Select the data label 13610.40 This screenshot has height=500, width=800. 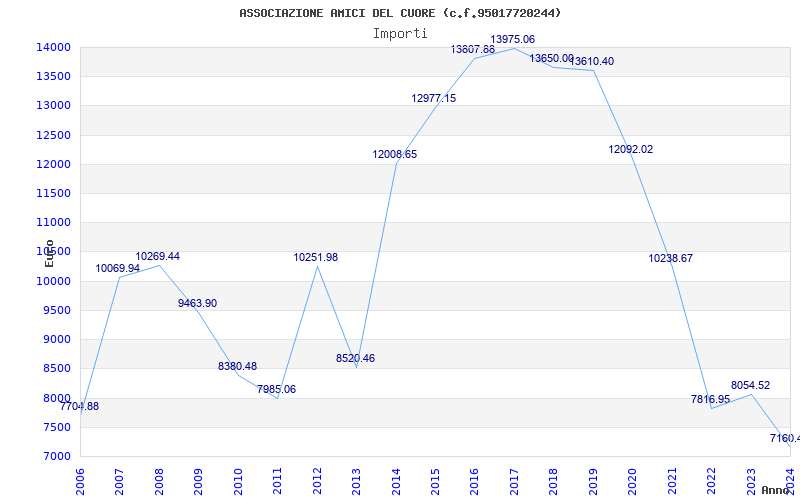(x=591, y=62)
